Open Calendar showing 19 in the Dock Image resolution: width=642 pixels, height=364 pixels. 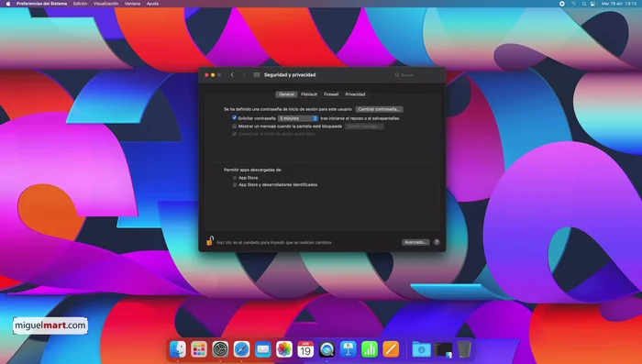coord(305,349)
